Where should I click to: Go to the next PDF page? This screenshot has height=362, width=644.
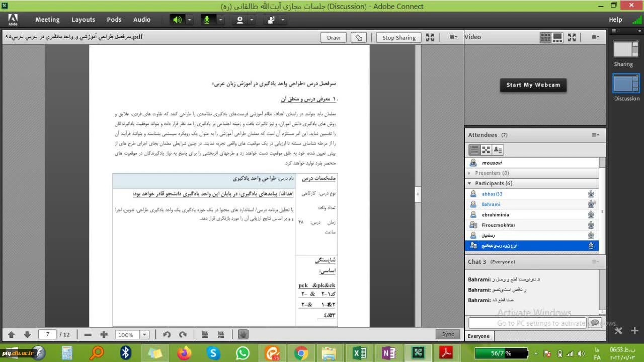[x=27, y=335]
